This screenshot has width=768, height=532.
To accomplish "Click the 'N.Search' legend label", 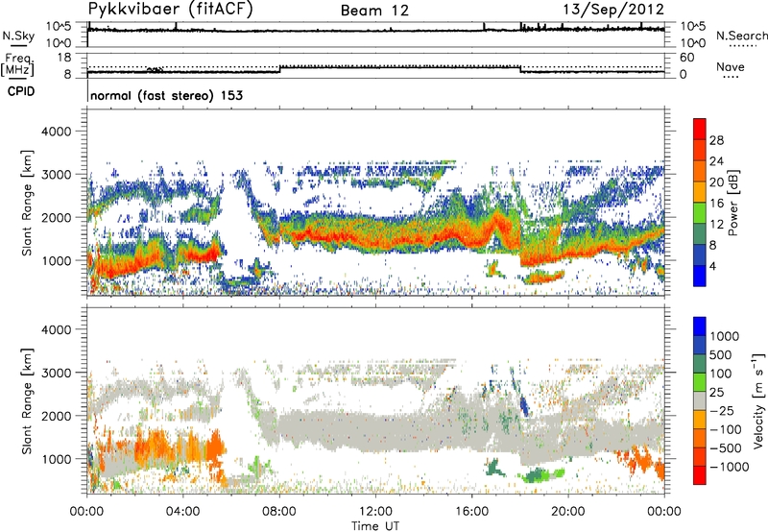I will click(x=741, y=36).
